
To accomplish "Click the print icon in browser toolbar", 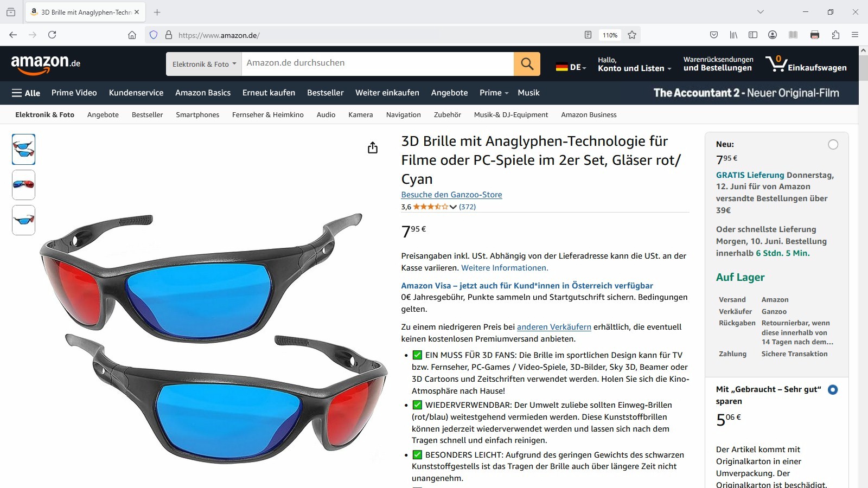I will click(x=814, y=35).
